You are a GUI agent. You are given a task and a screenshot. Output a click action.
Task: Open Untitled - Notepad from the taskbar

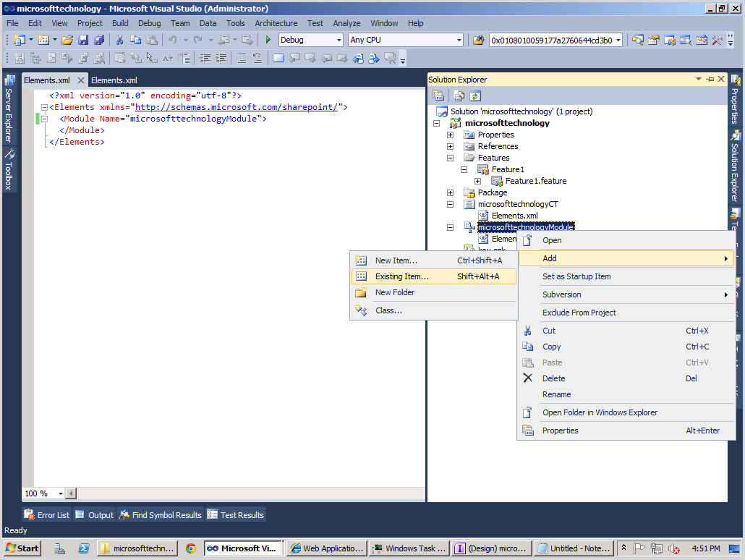(x=574, y=548)
